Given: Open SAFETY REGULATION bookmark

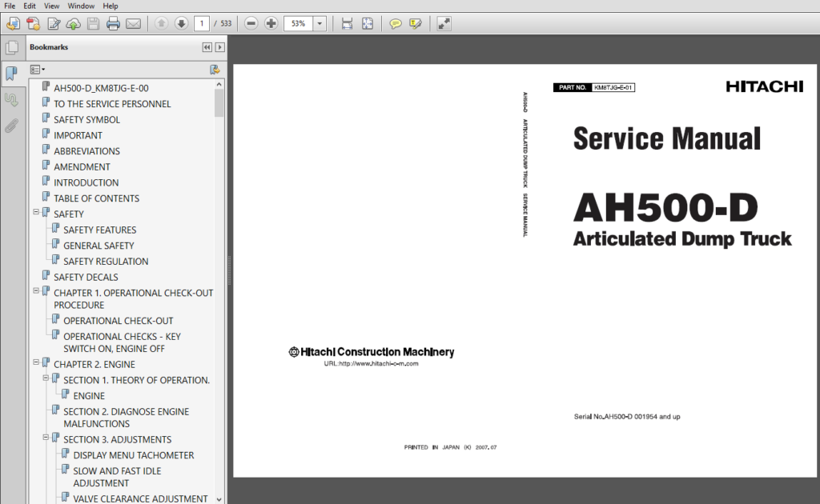Looking at the screenshot, I should coord(106,261).
